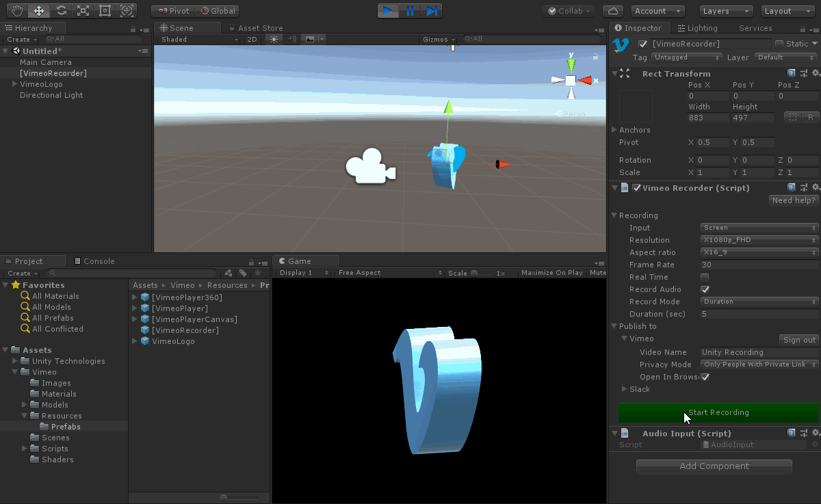Image resolution: width=821 pixels, height=504 pixels.
Task: Enable Real Time checkbox
Action: pos(705,277)
